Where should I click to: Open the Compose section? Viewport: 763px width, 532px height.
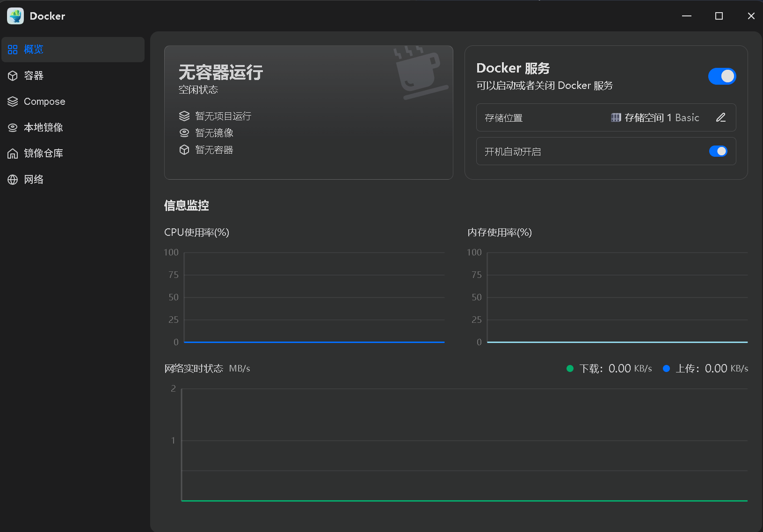73,102
